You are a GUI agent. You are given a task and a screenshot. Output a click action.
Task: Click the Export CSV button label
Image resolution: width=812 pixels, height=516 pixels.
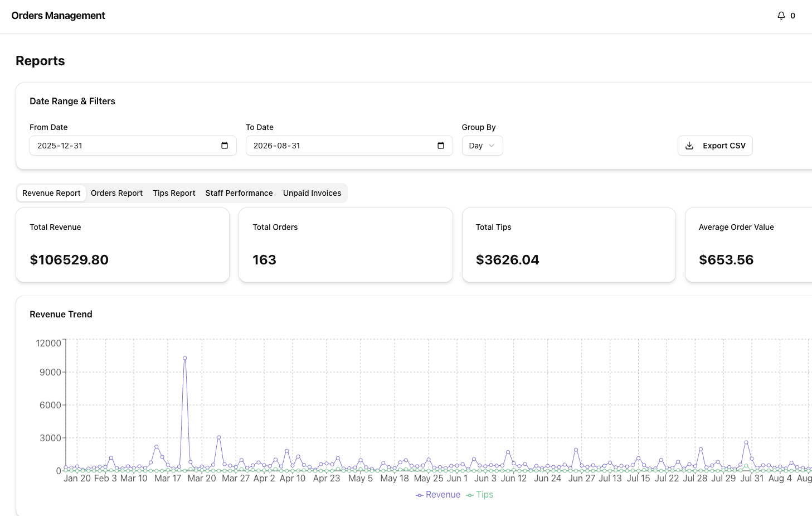point(724,146)
